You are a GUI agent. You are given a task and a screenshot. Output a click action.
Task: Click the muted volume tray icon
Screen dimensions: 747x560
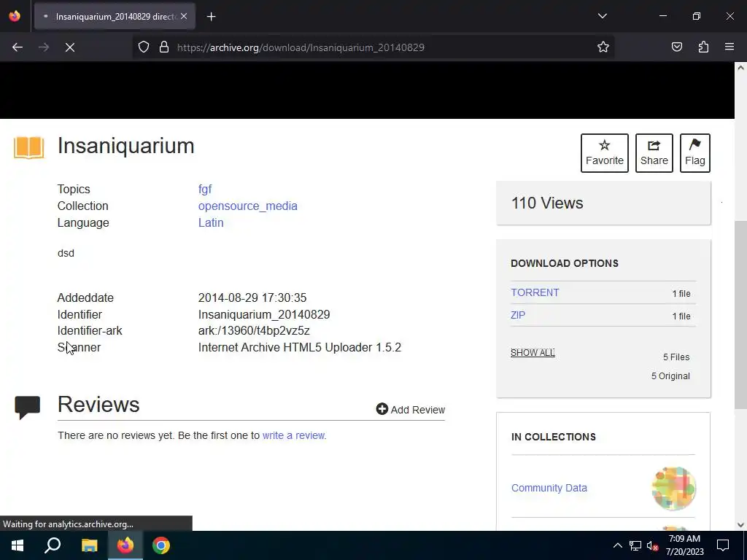click(653, 545)
